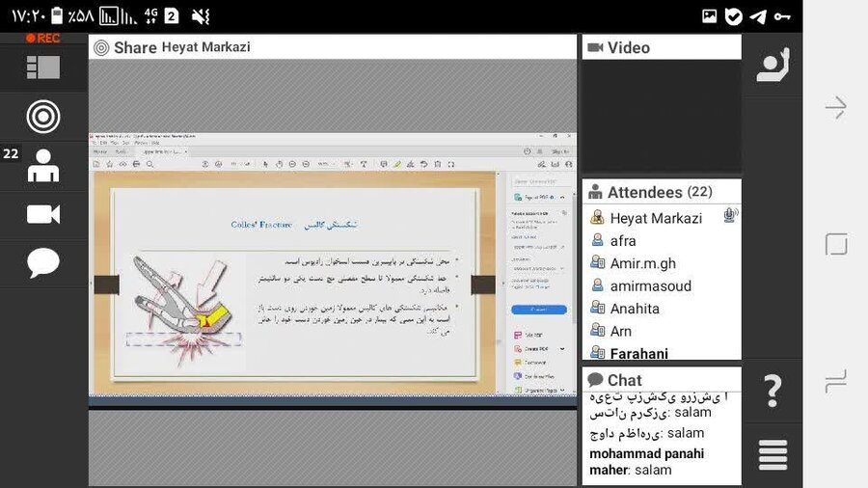This screenshot has width=868, height=488.
Task: Tap the REC recording indicator
Action: [x=42, y=39]
